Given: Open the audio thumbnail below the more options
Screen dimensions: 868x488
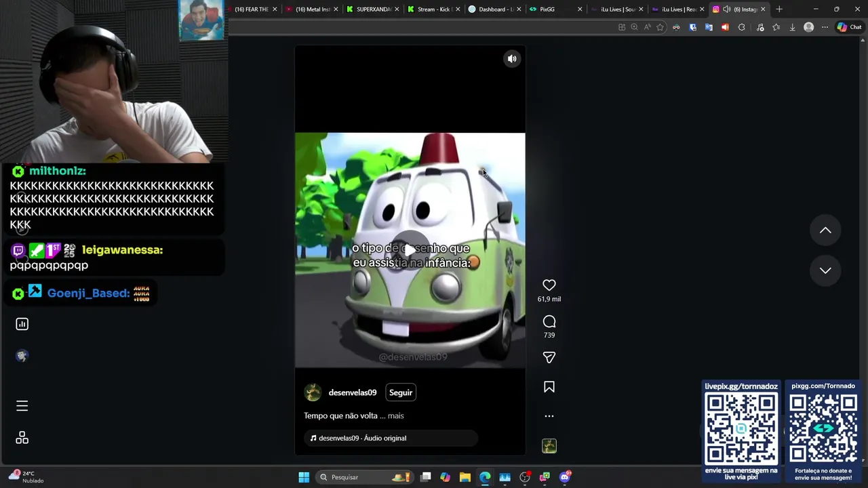Looking at the screenshot, I should 549,446.
